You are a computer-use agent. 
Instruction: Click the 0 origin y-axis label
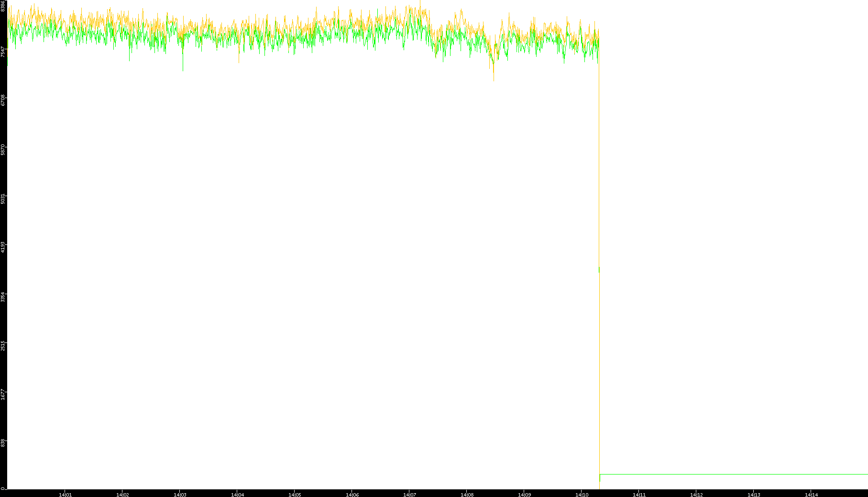[x=3, y=488]
